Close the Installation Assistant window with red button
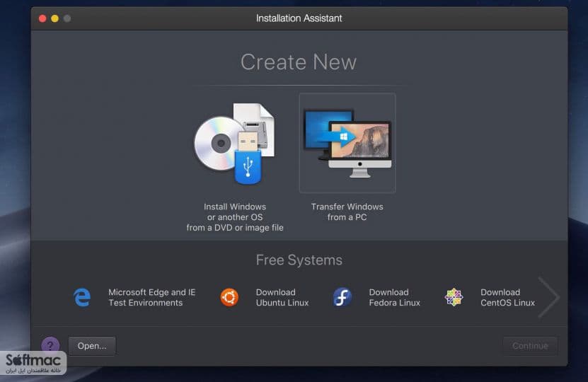Screen dimensions: 588x382 coord(42,18)
